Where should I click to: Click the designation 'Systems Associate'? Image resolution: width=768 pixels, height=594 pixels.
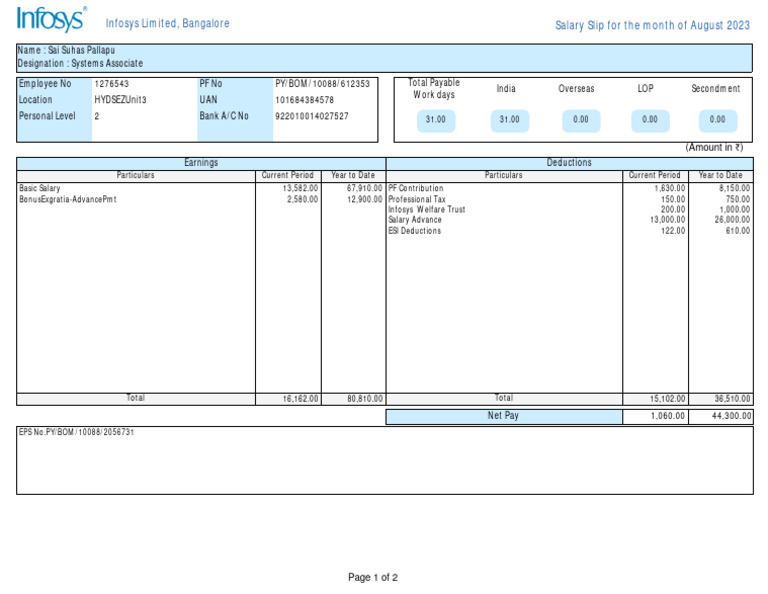[x=107, y=63]
